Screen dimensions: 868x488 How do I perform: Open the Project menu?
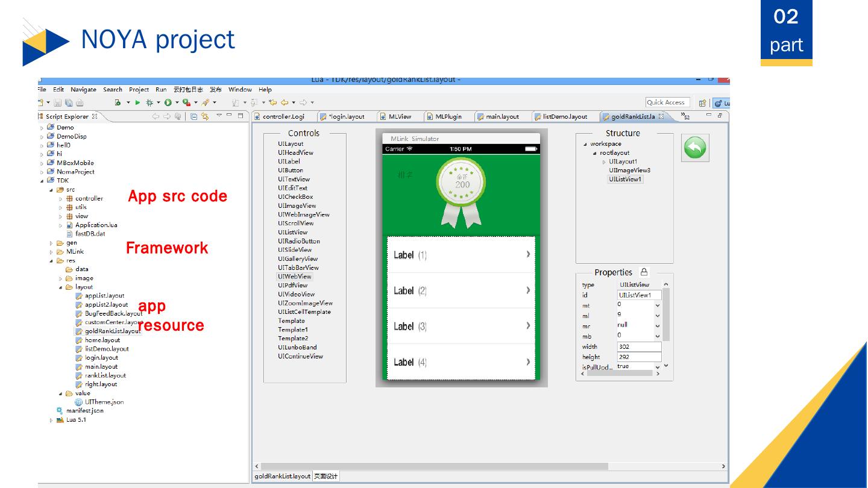tap(139, 90)
